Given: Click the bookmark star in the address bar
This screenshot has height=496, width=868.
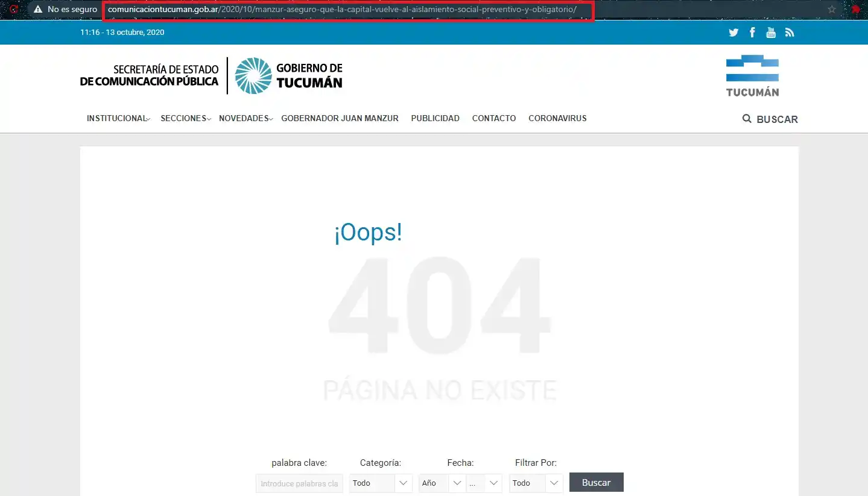Looking at the screenshot, I should pyautogui.click(x=831, y=9).
